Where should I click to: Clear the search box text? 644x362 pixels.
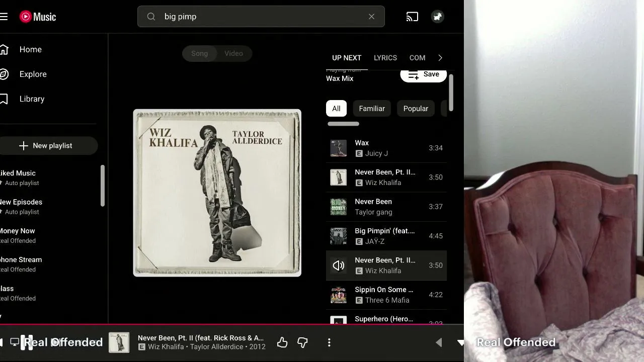point(371,17)
